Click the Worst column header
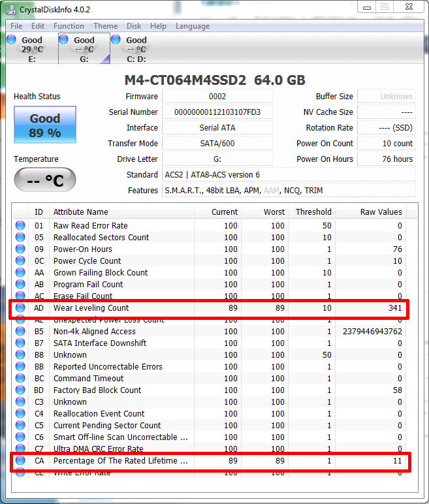 point(264,212)
